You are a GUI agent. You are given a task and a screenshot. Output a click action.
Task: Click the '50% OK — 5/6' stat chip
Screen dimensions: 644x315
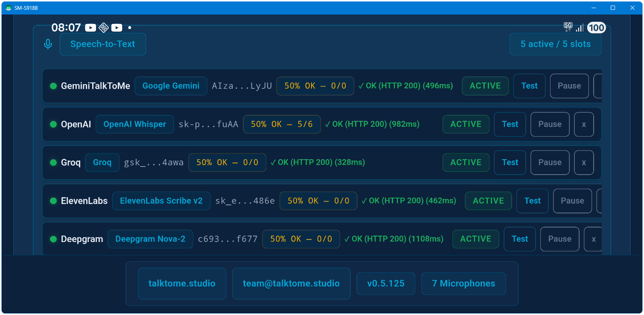pyautogui.click(x=282, y=124)
